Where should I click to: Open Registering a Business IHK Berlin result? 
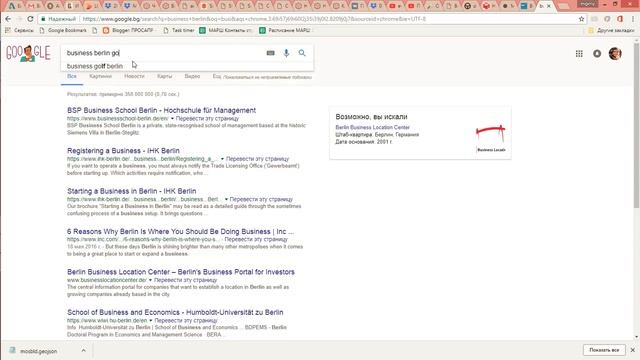(123, 151)
